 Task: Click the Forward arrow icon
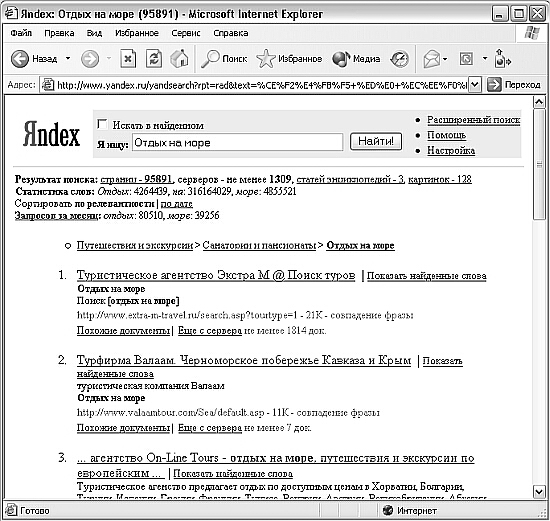pyautogui.click(x=90, y=59)
